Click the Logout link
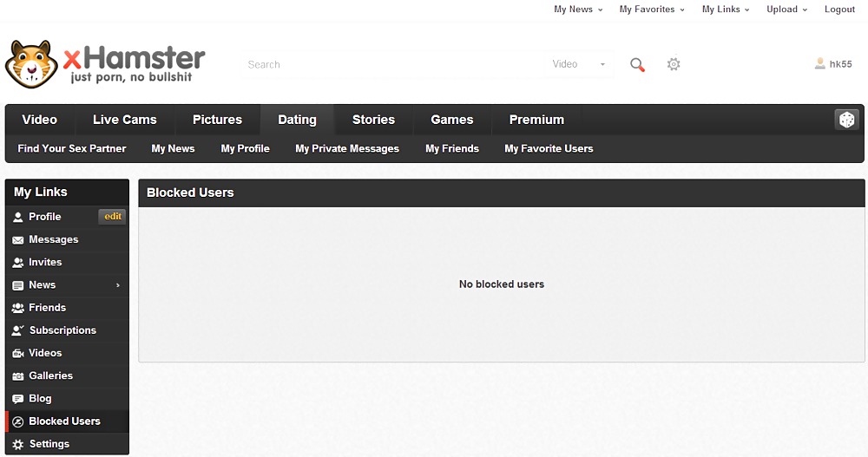The image size is (868, 457). pos(839,10)
